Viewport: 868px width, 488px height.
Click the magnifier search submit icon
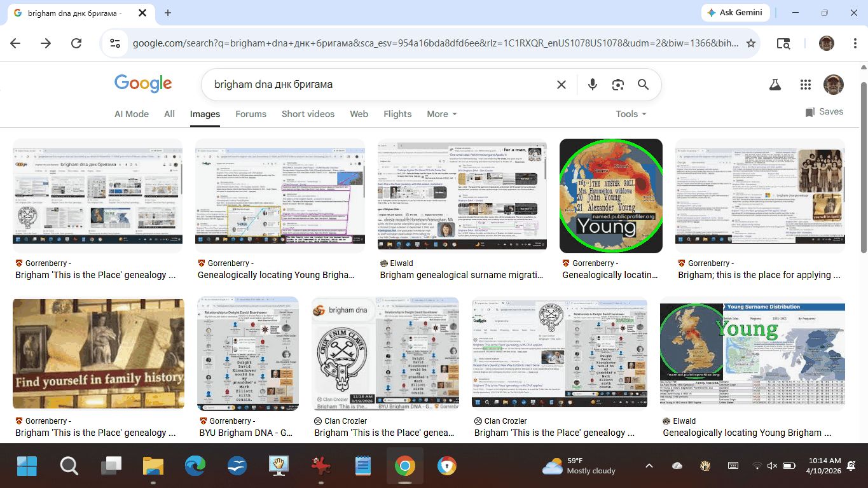(643, 85)
